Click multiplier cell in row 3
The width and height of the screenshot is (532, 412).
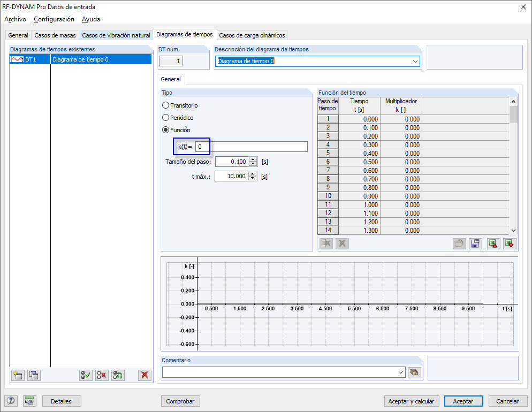[401, 136]
